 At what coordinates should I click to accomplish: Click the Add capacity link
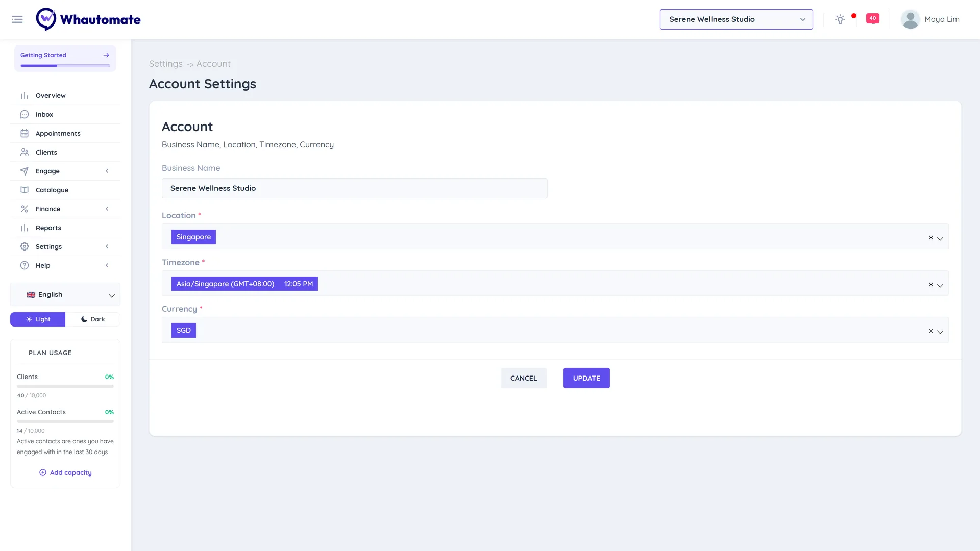pos(65,472)
